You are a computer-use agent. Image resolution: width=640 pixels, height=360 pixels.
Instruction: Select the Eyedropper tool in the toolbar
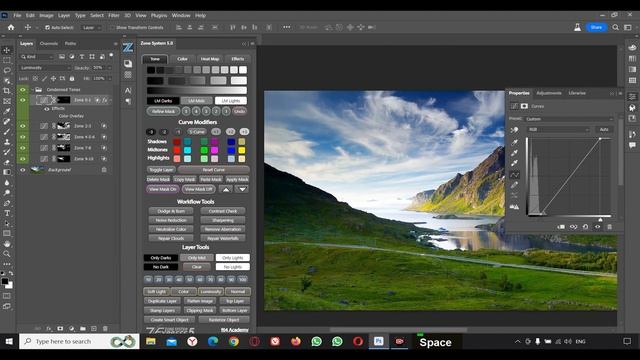(x=7, y=111)
